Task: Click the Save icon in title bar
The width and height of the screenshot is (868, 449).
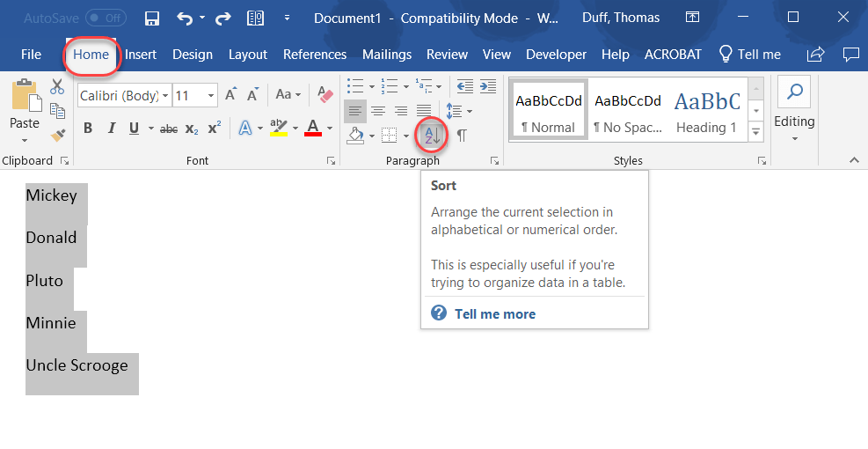Action: (151, 18)
